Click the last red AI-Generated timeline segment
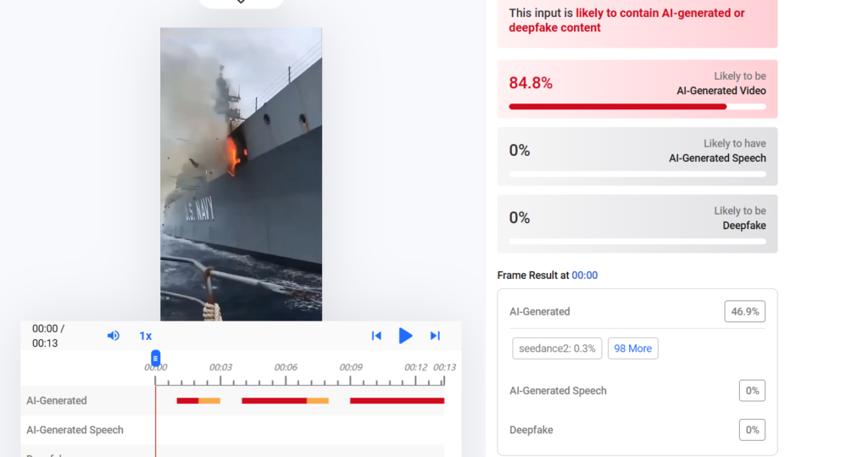The height and width of the screenshot is (457, 868). coord(397,400)
